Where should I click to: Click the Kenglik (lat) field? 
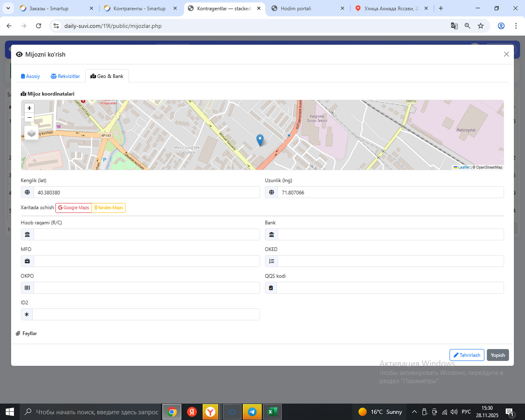[146, 192]
